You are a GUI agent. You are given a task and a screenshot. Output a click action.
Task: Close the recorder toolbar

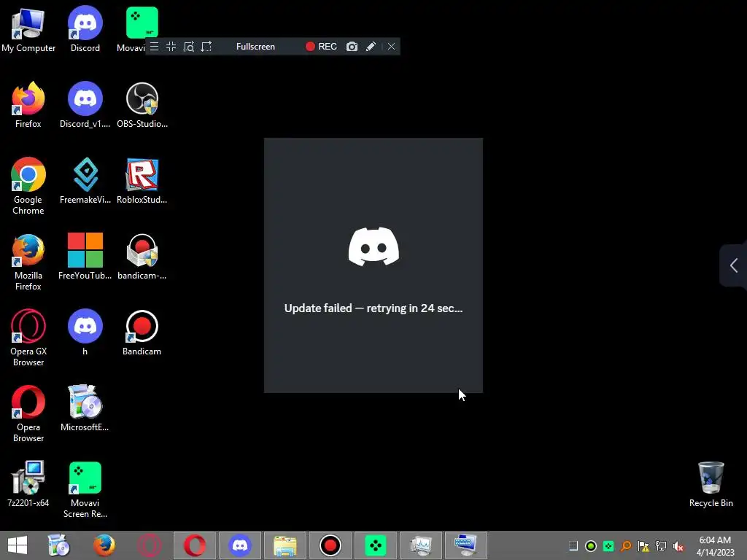point(391,47)
